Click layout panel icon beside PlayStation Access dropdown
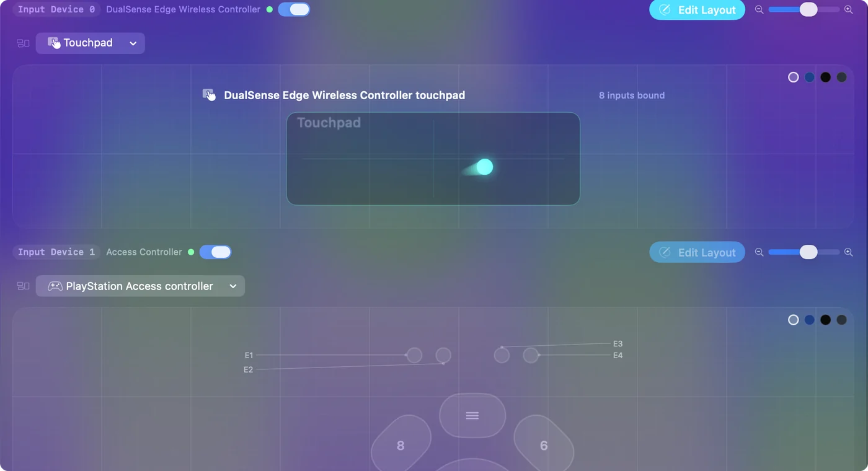Viewport: 868px width, 471px height. tap(23, 286)
